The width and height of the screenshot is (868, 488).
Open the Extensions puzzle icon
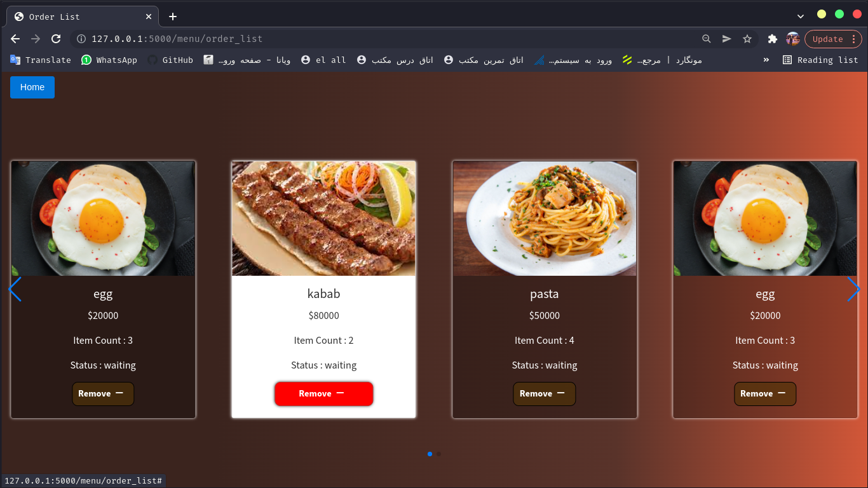point(773,39)
